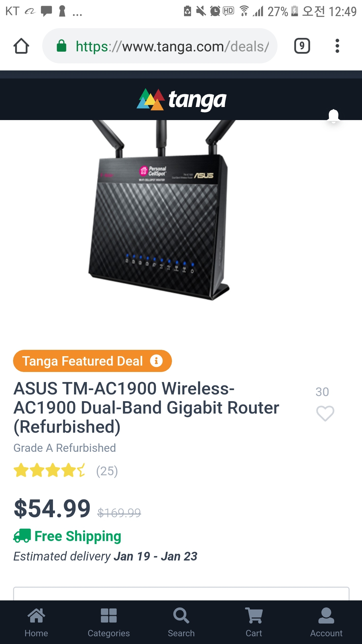This screenshot has width=362, height=644.
Task: Go to the Home tab
Action: point(36,623)
